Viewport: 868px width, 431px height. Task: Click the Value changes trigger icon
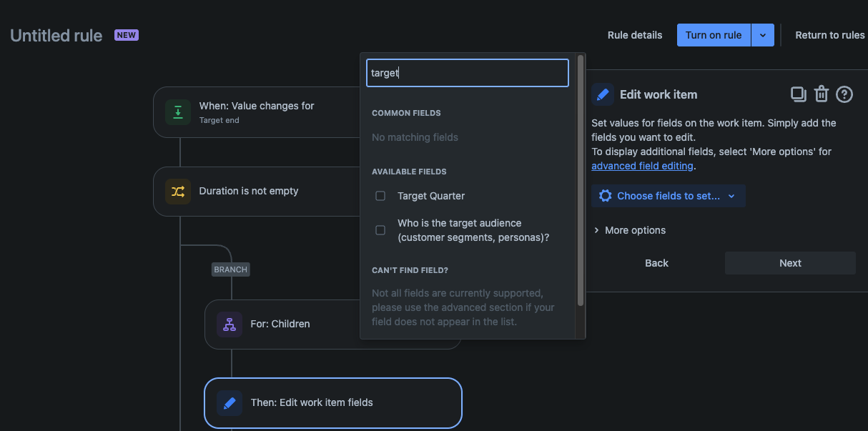[177, 112]
